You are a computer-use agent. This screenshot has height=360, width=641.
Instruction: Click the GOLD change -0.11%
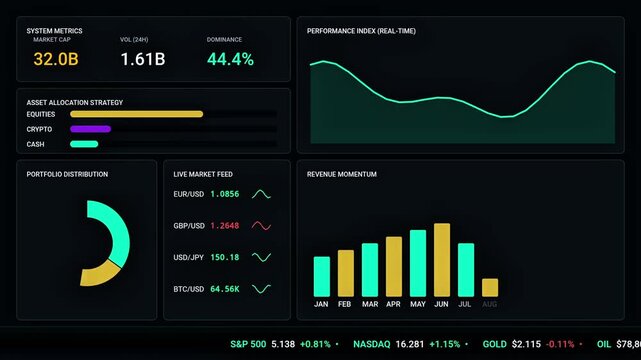pos(560,344)
